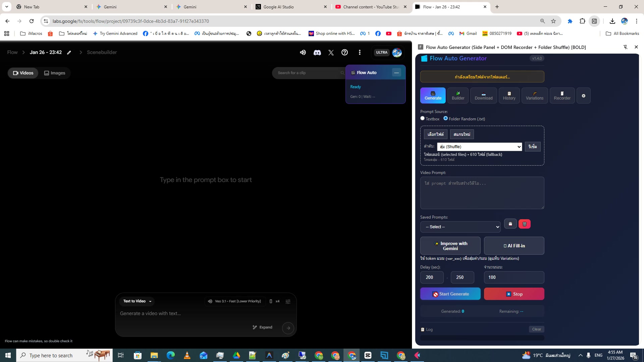Delete saved prompt with red trash icon

click(x=524, y=224)
